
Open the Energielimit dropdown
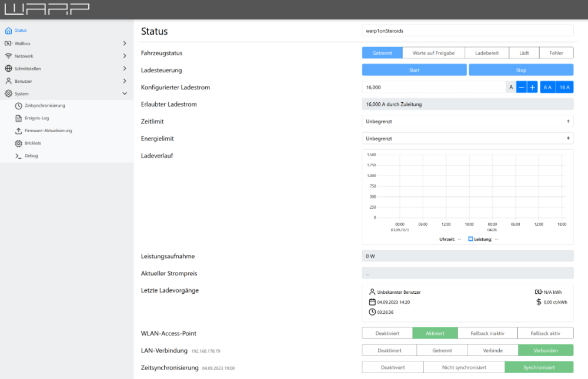click(x=467, y=138)
